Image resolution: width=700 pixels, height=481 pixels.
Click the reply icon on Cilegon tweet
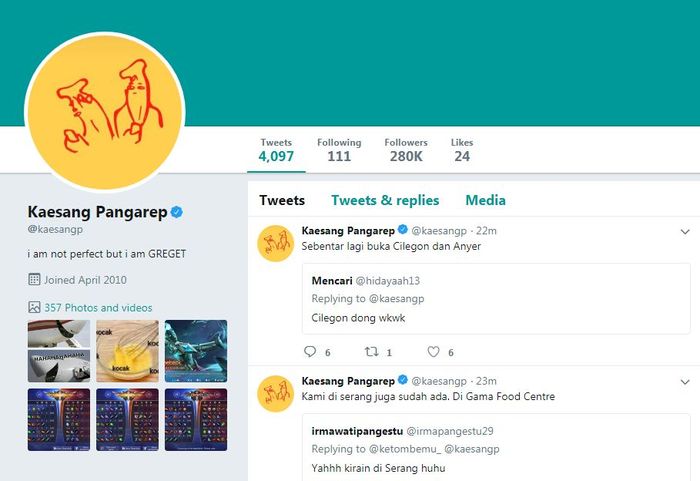310,351
